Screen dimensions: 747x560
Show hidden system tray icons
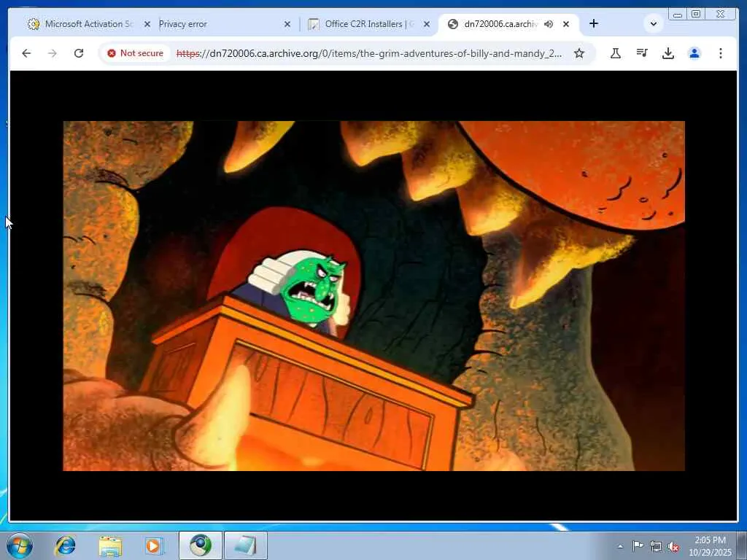click(x=620, y=547)
